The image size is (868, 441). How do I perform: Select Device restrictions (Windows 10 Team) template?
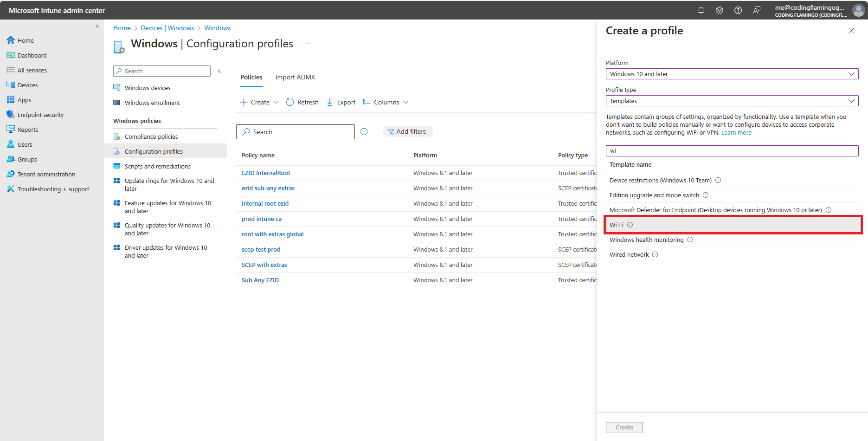tap(732, 180)
